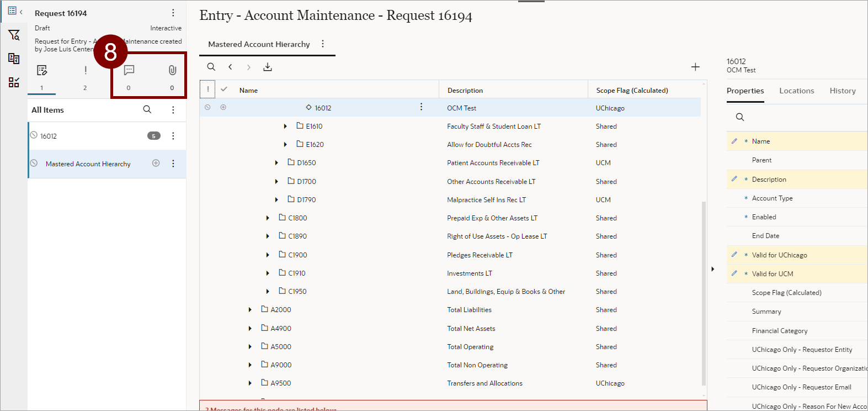Open the Request 16194 actions menu

[173, 13]
